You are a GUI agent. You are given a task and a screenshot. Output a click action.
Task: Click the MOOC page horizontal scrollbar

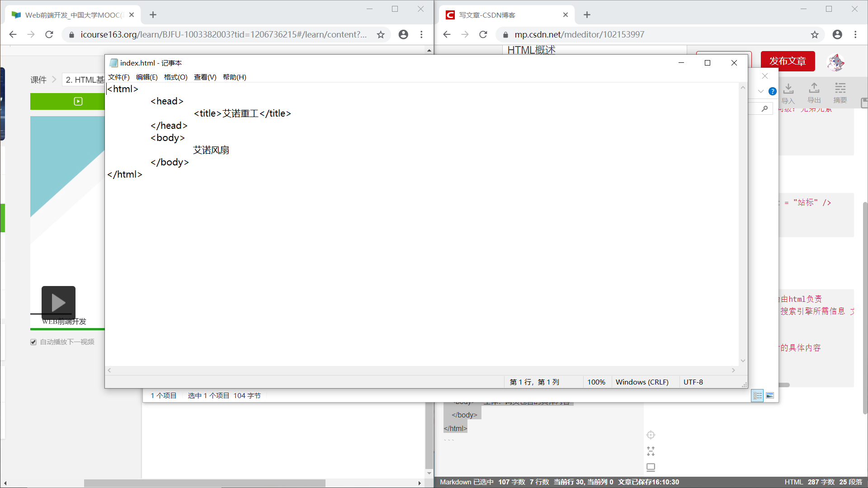pyautogui.click(x=204, y=483)
